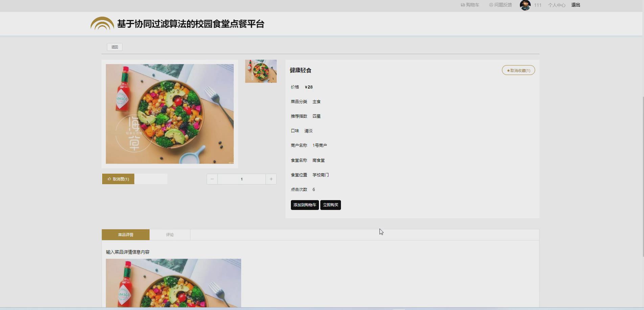Screen dimensions: 644x310
Task: Click the user avatar picture
Action: pyautogui.click(x=525, y=5)
